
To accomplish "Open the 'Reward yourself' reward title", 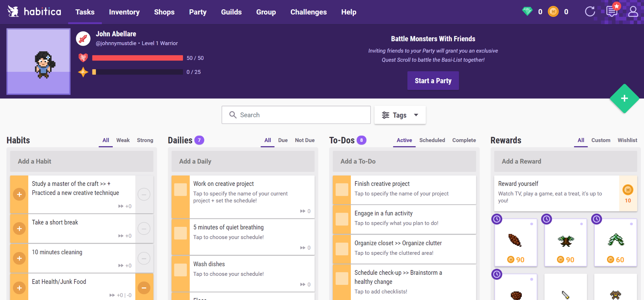I will [518, 184].
